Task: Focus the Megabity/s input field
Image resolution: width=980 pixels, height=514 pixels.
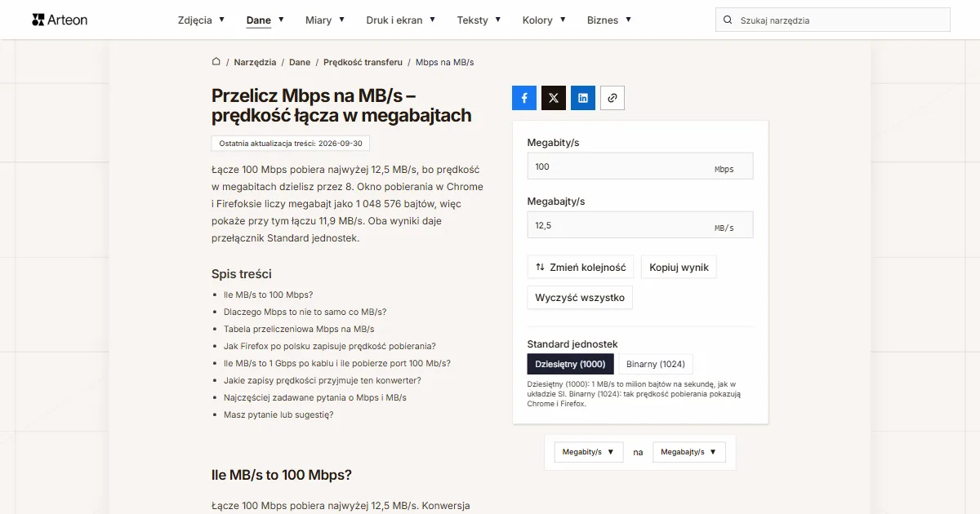Action: click(640, 166)
